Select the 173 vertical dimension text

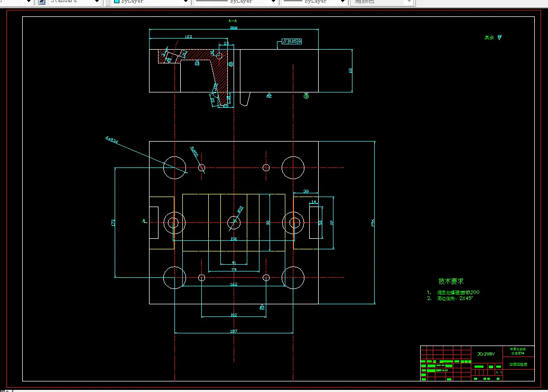tap(113, 222)
